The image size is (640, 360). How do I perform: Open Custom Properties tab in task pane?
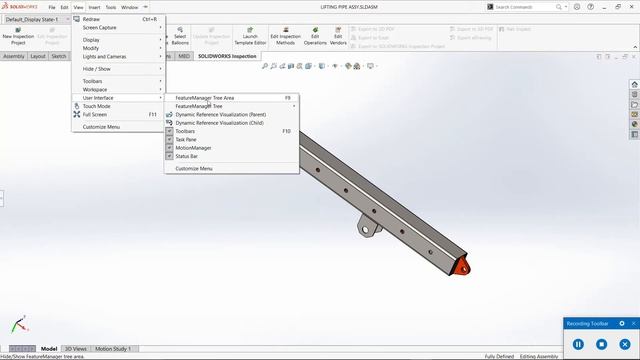tap(634, 134)
